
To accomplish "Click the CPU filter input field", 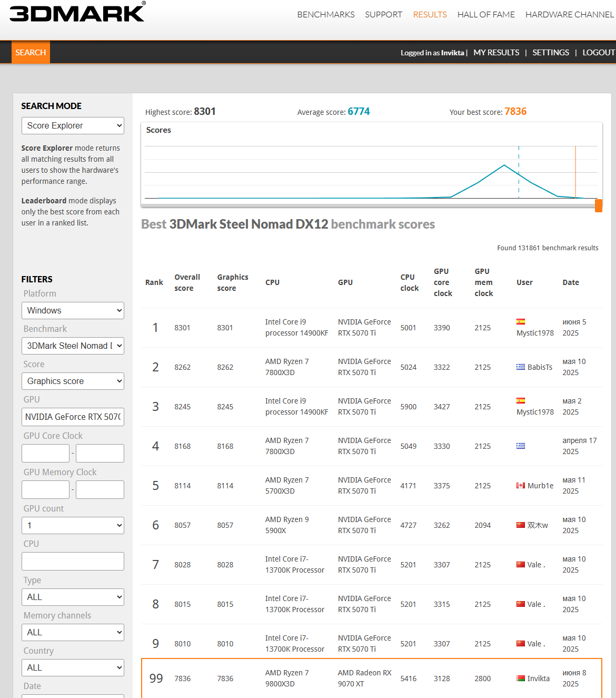I will pos(73,561).
